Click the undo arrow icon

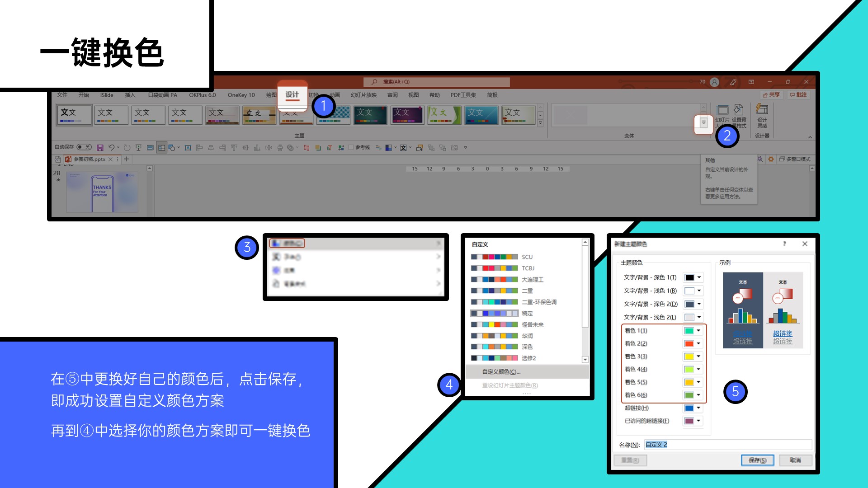point(111,148)
